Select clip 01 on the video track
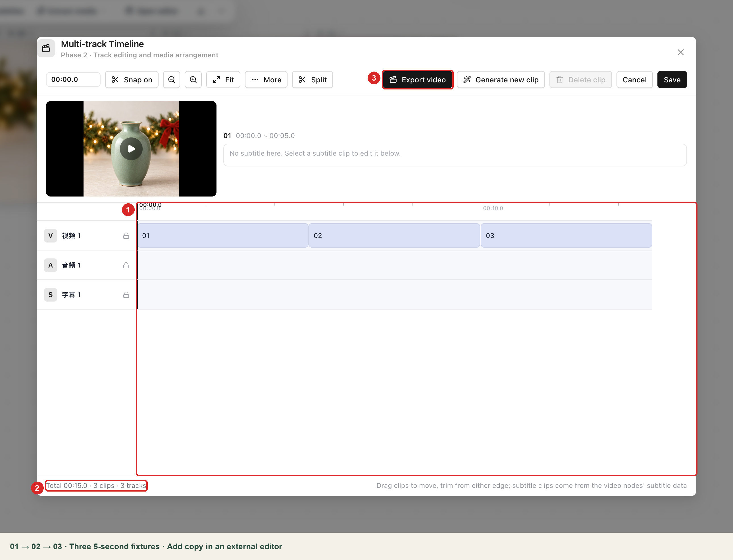This screenshot has height=560, width=733. [223, 236]
